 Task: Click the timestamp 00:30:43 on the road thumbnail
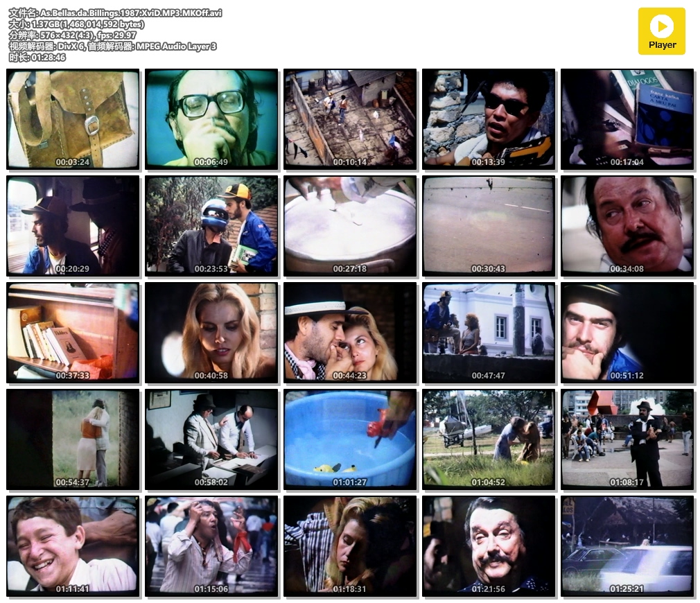pyautogui.click(x=489, y=269)
